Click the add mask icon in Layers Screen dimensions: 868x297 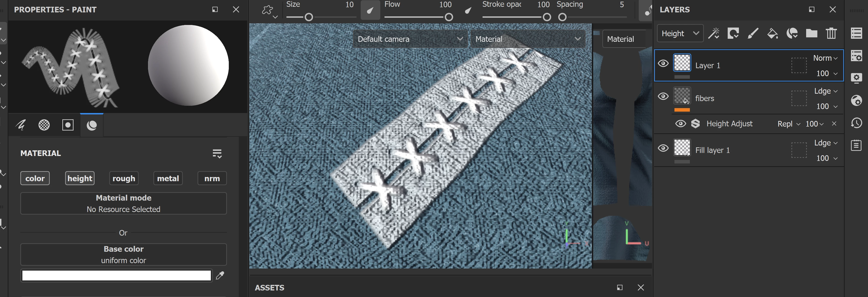tap(733, 33)
